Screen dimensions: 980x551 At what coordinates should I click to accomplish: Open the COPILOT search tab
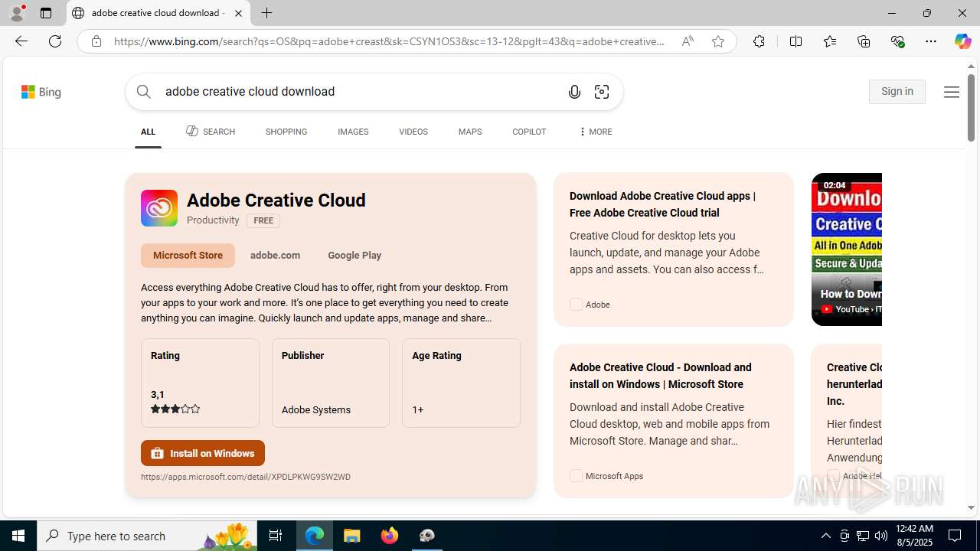pyautogui.click(x=529, y=132)
